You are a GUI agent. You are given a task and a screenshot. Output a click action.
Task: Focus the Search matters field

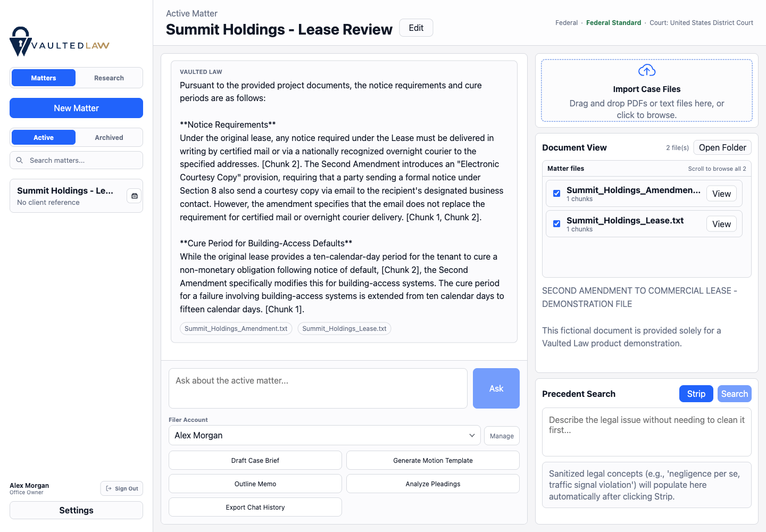coord(76,160)
